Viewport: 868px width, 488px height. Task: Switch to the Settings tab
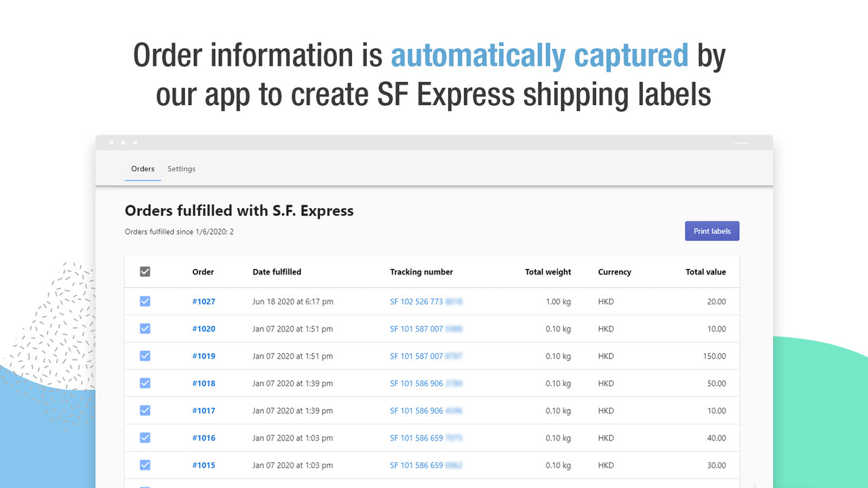coord(181,169)
